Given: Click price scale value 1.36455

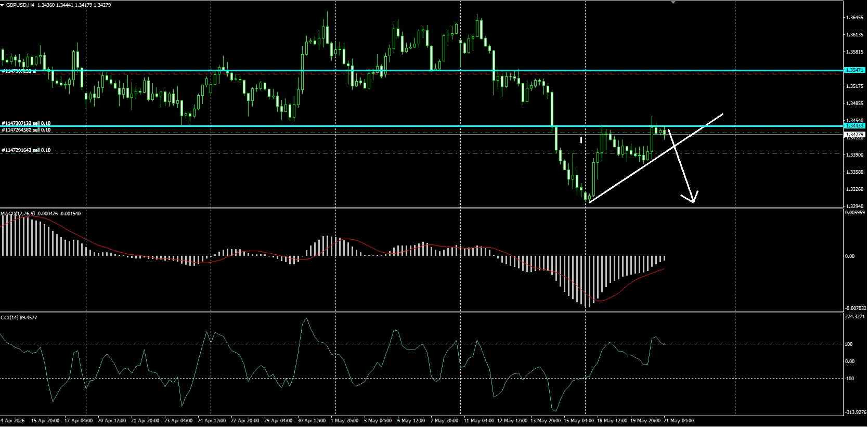Looking at the screenshot, I should point(855,18).
